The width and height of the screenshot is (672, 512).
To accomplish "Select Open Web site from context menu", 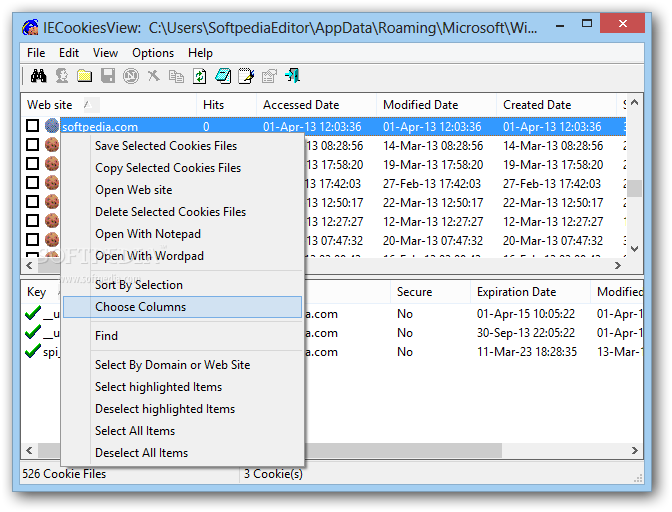I will [x=183, y=190].
